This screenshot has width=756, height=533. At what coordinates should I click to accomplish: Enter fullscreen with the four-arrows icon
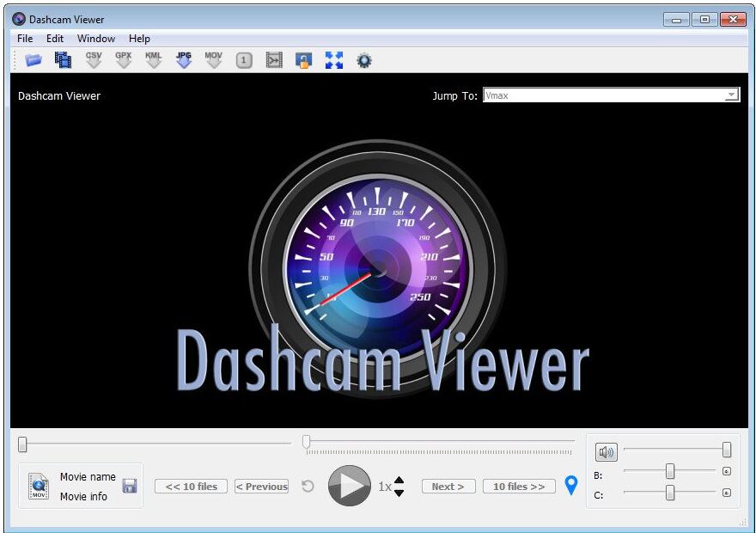tap(334, 60)
